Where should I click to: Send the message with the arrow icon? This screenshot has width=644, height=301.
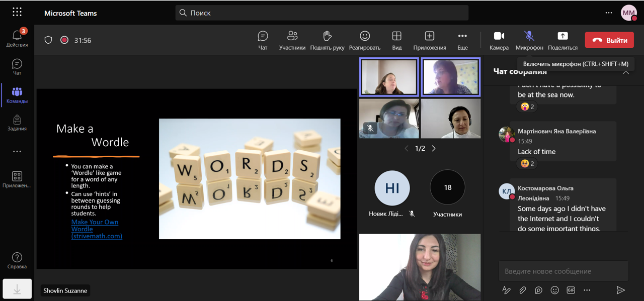pos(621,290)
